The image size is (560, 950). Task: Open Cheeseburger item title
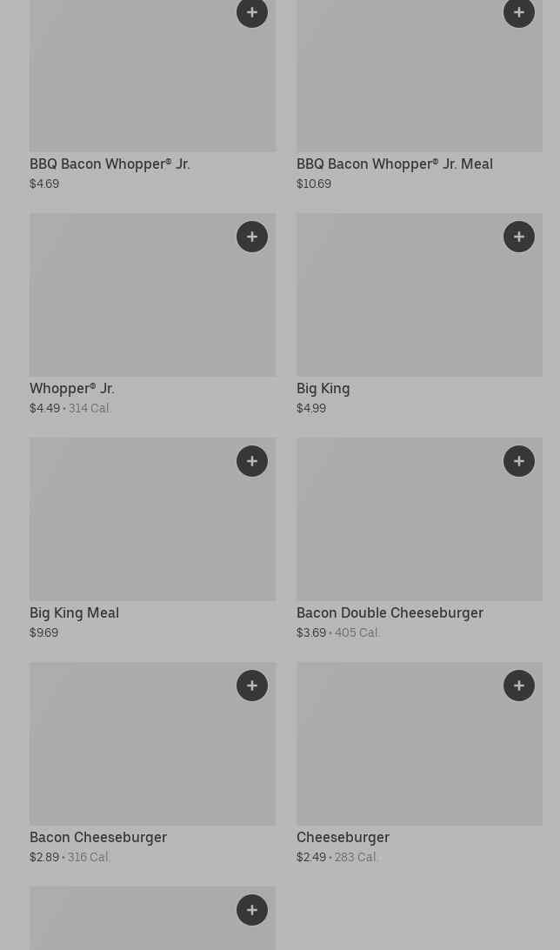pos(343,837)
